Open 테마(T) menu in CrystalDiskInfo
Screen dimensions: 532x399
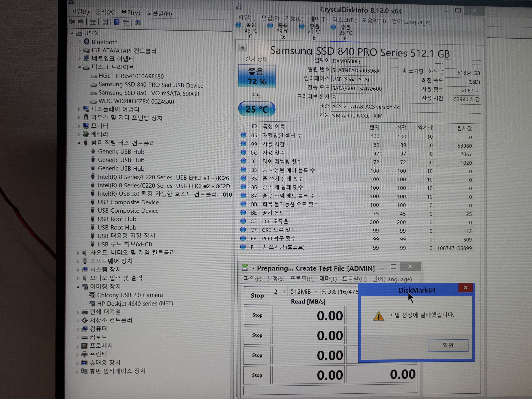click(318, 19)
